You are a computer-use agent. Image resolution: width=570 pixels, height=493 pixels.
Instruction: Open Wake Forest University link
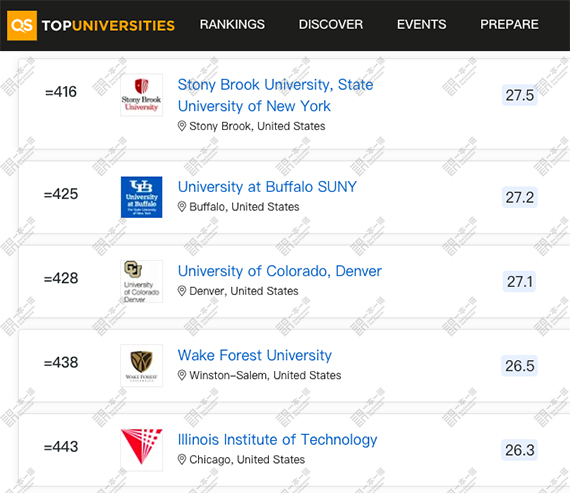pyautogui.click(x=254, y=355)
